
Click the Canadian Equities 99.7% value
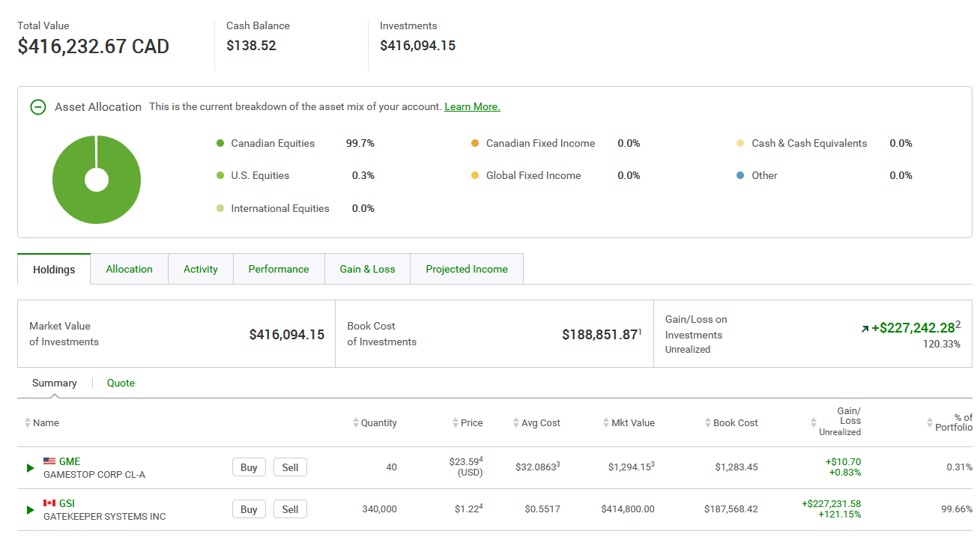click(360, 144)
